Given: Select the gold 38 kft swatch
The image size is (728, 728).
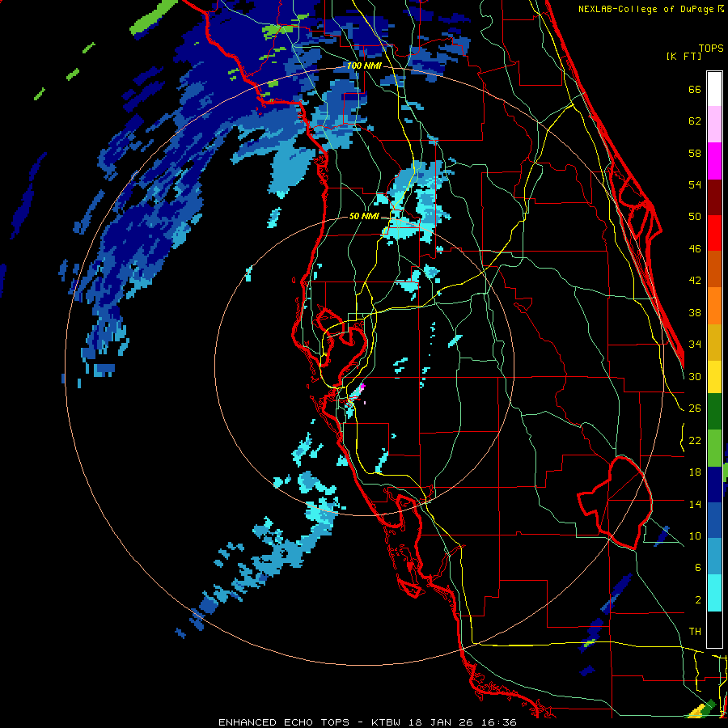Looking at the screenshot, I should click(714, 342).
